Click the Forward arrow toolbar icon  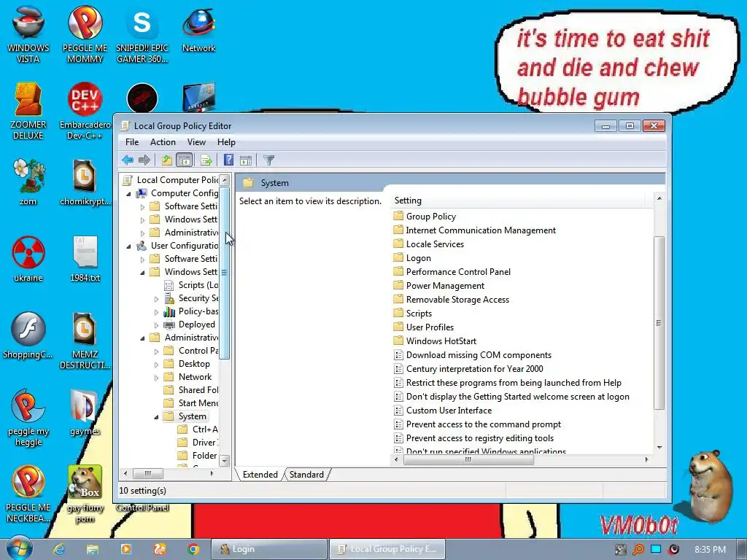pos(144,160)
